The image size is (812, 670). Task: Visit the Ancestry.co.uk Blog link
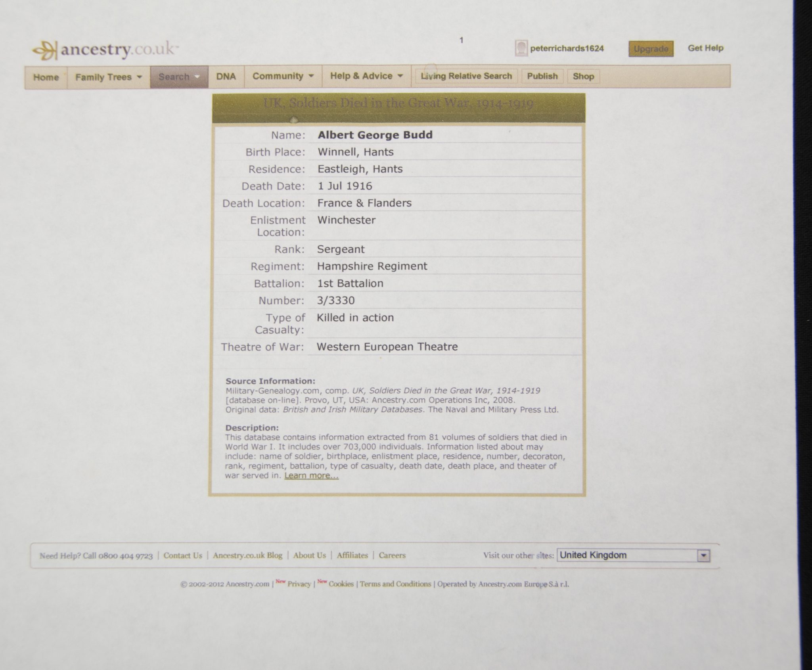tap(247, 555)
